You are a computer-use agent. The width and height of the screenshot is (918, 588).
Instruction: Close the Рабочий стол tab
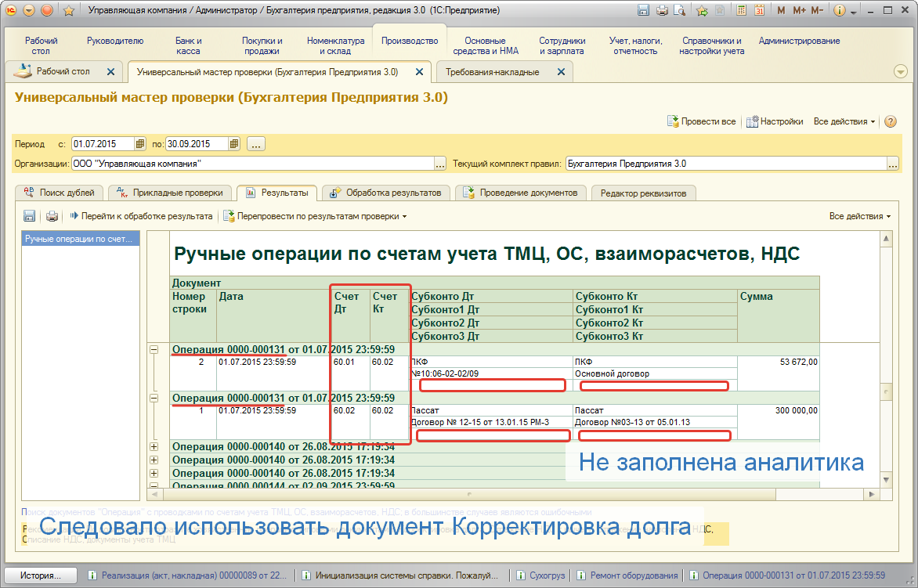(x=110, y=71)
